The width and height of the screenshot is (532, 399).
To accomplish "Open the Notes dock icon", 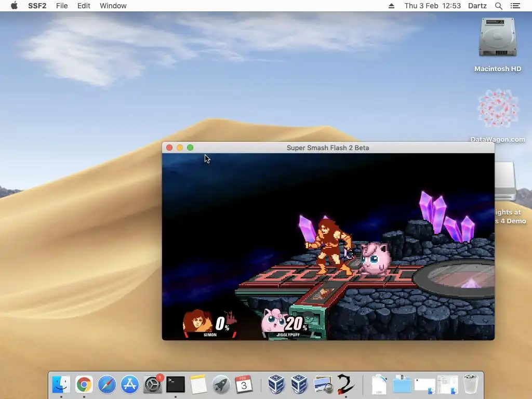I will (x=198, y=384).
